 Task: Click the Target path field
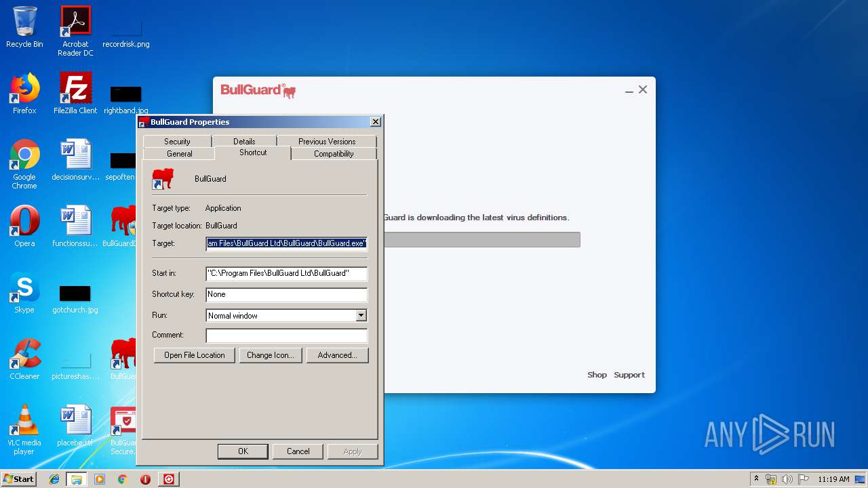tap(287, 243)
